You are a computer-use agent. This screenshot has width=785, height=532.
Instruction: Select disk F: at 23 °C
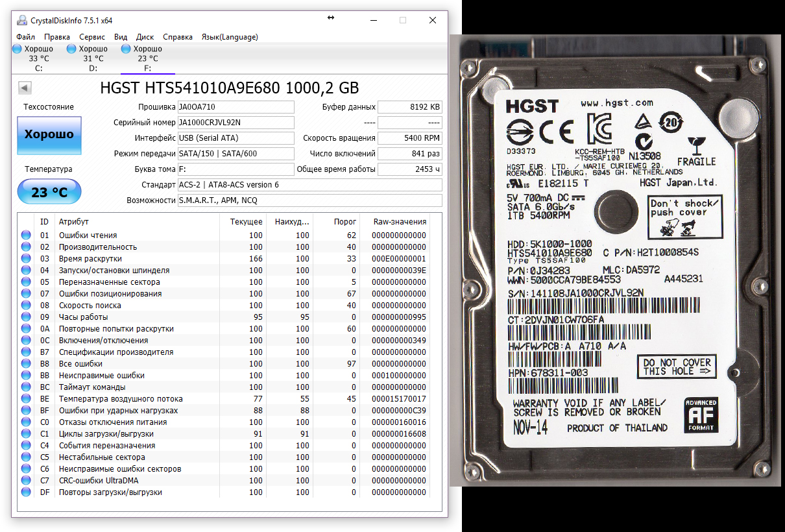tap(147, 58)
